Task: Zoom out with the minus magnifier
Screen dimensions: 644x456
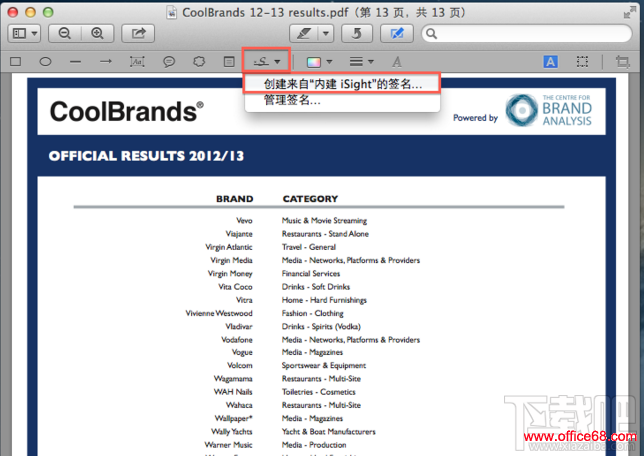Action: pos(64,33)
